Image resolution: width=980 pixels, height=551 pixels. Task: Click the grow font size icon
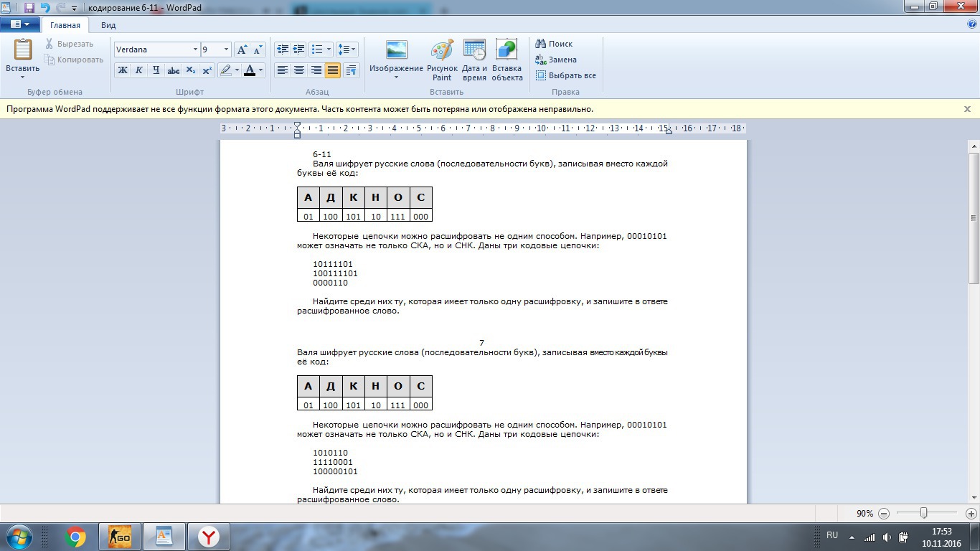coord(242,50)
